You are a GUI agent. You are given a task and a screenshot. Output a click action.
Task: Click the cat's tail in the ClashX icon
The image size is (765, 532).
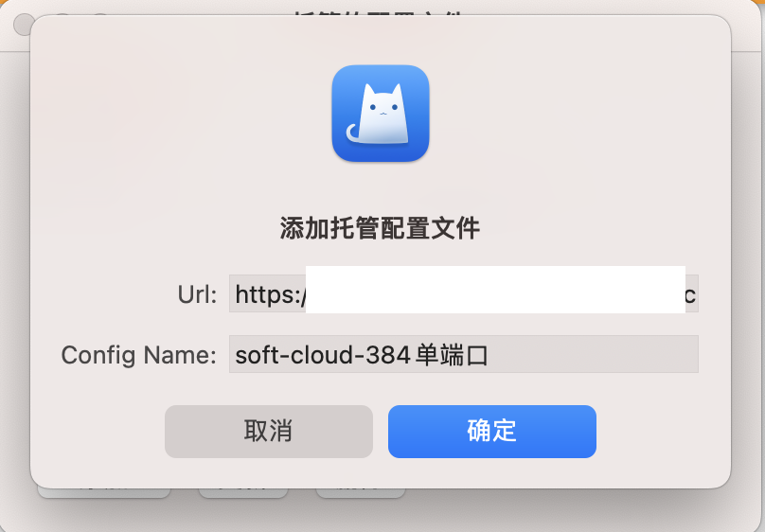(353, 133)
